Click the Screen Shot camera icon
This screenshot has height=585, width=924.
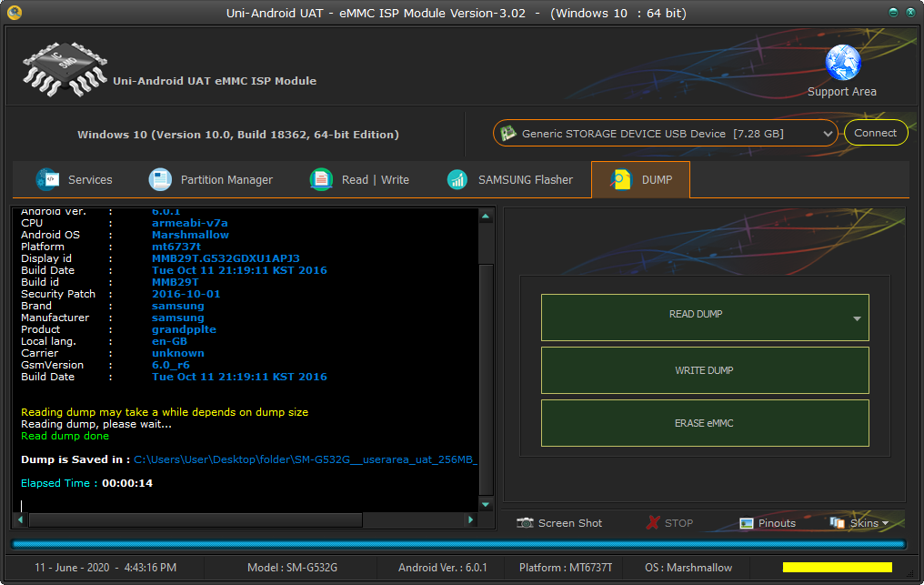pos(525,523)
